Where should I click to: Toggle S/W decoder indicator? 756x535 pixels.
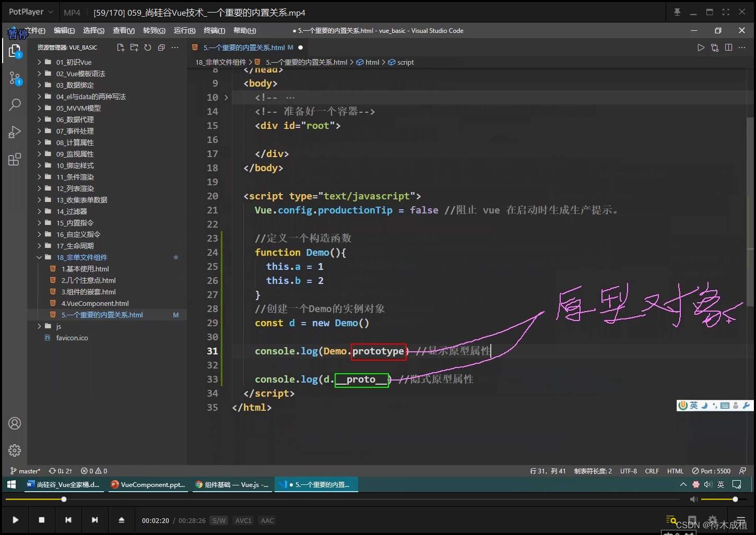point(219,520)
